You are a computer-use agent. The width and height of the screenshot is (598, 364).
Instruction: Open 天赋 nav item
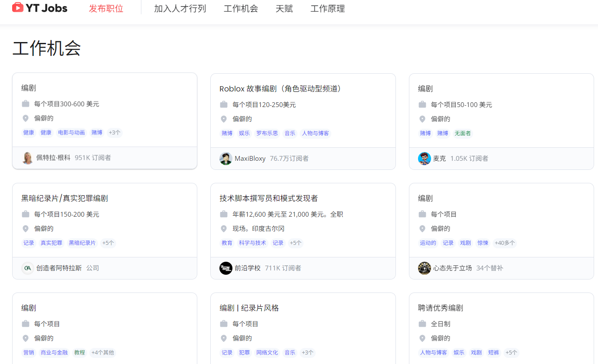[284, 8]
